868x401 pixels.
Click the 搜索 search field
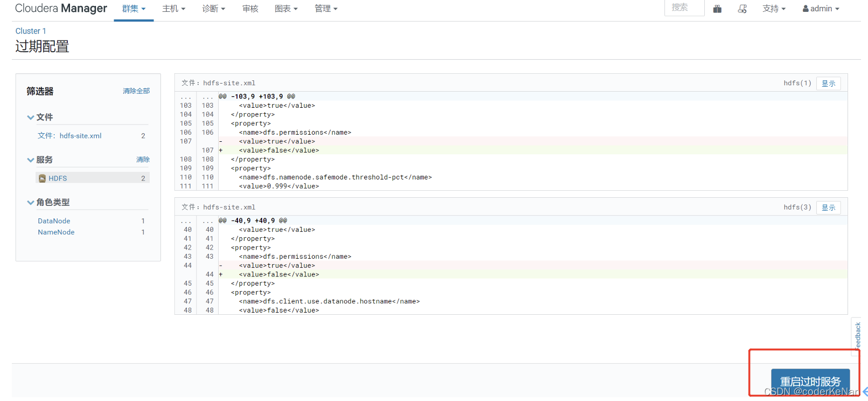[x=684, y=8]
